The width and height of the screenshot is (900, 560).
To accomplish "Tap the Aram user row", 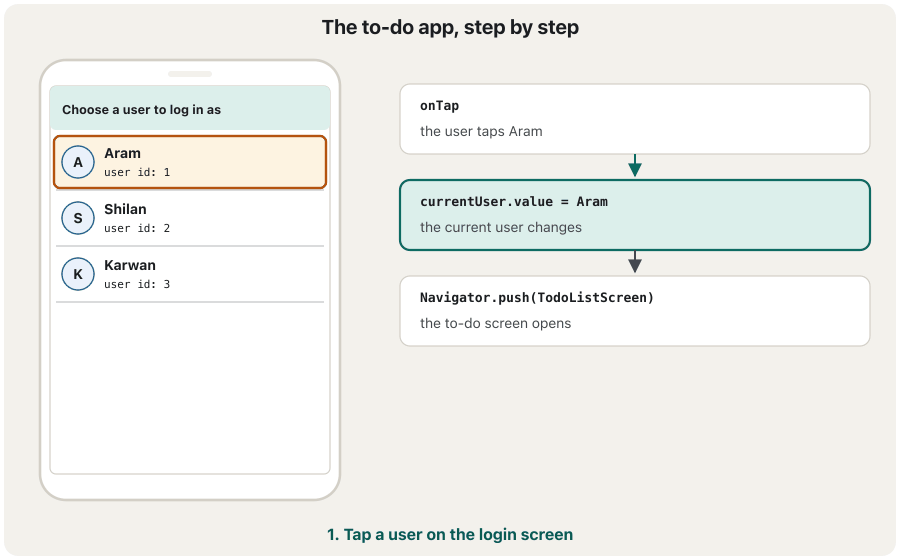I will pos(190,162).
